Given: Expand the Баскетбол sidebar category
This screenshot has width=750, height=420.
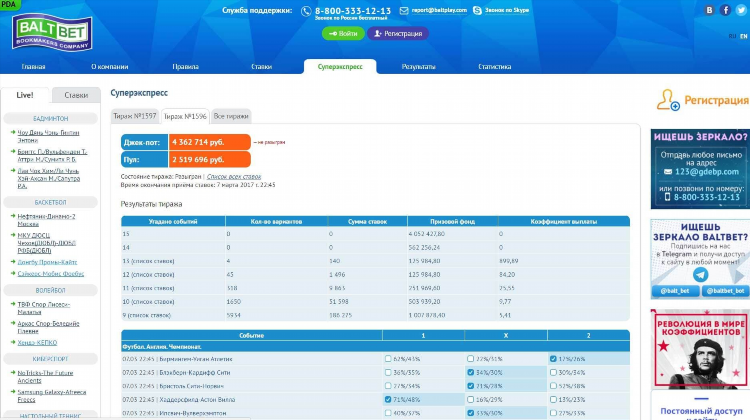Looking at the screenshot, I should point(51,202).
